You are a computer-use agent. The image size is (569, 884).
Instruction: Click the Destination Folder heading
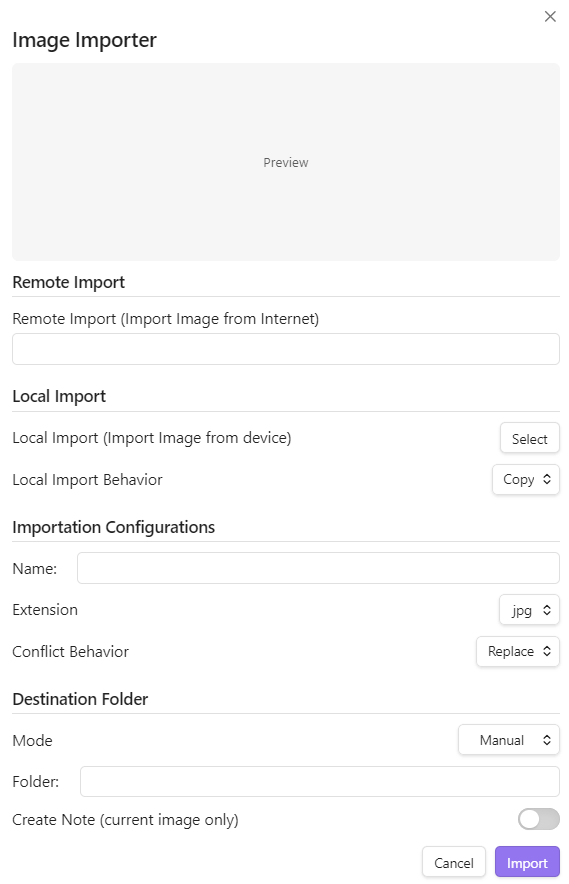click(80, 699)
